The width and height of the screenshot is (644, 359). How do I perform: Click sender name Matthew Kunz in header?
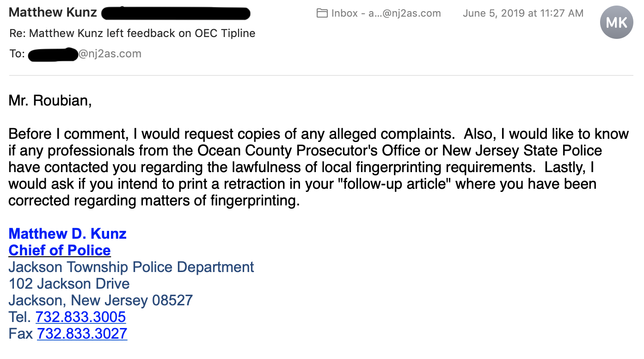tap(53, 12)
